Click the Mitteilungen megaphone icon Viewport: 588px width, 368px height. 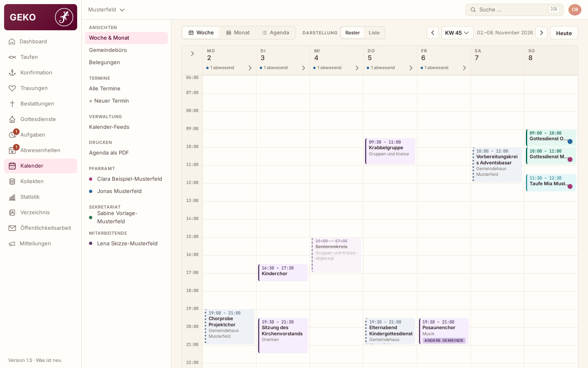[x=12, y=243]
